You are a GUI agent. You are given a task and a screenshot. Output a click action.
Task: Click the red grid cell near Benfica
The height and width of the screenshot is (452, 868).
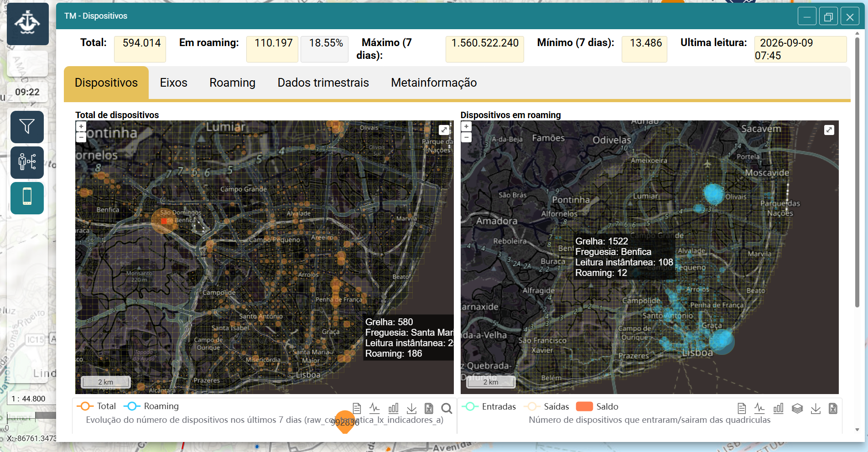coord(164,221)
